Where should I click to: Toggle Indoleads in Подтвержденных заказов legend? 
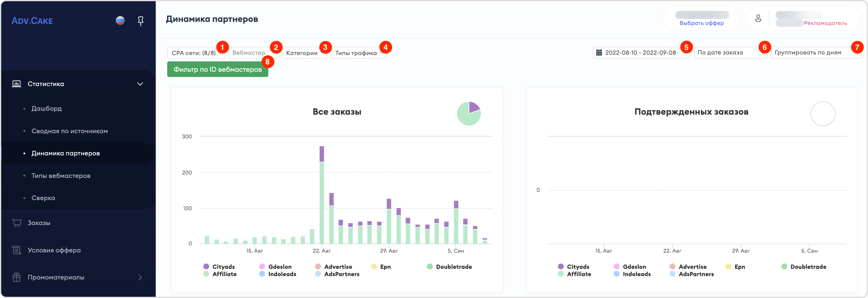tap(633, 274)
